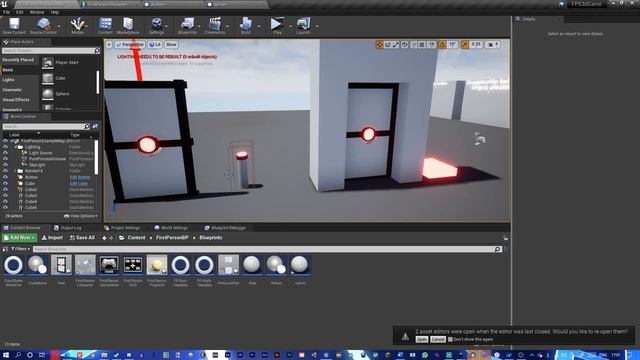Open the Edit menu

[x=20, y=12]
